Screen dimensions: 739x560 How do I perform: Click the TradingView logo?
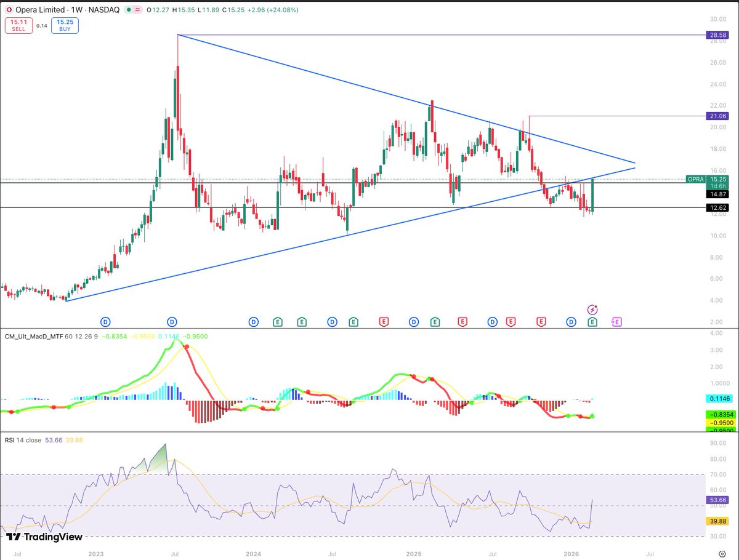(44, 537)
